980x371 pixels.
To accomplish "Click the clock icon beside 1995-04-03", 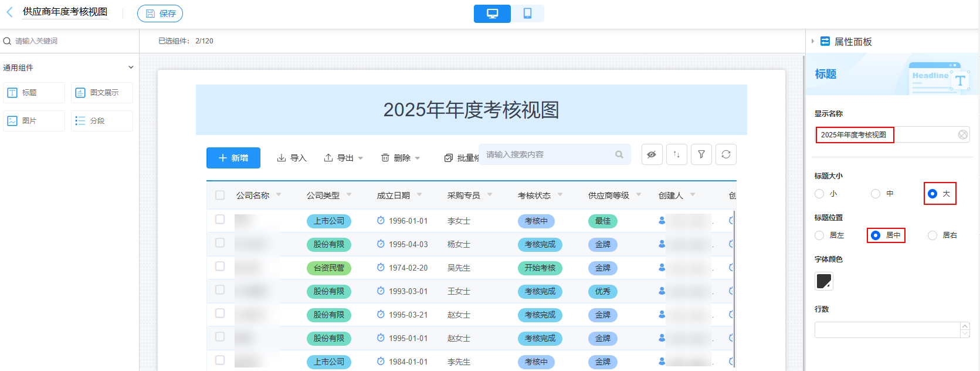I will 381,244.
